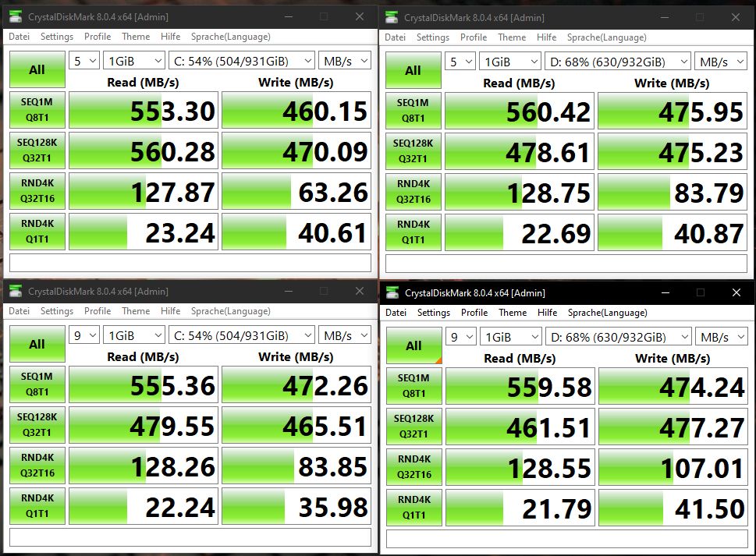Click CrystalDiskMark app icon in 5-run C: window
Screen dimensions: 756x556
(16, 16)
